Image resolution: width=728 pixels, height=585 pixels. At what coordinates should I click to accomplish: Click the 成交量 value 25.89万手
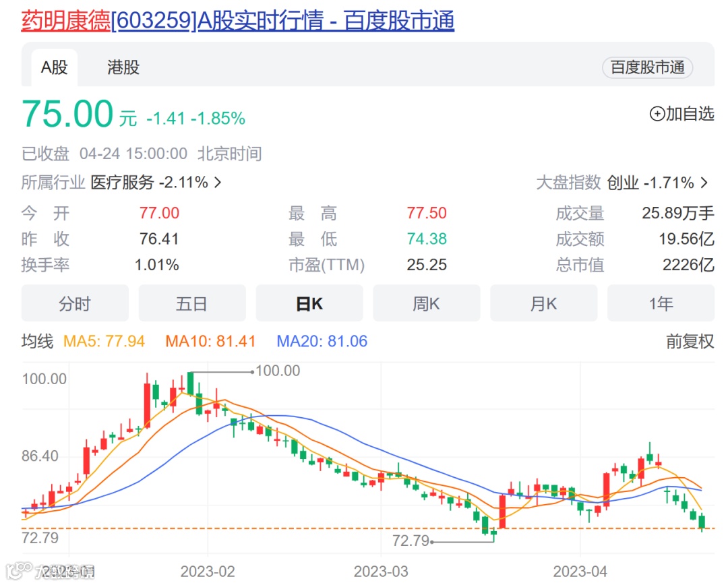[678, 213]
